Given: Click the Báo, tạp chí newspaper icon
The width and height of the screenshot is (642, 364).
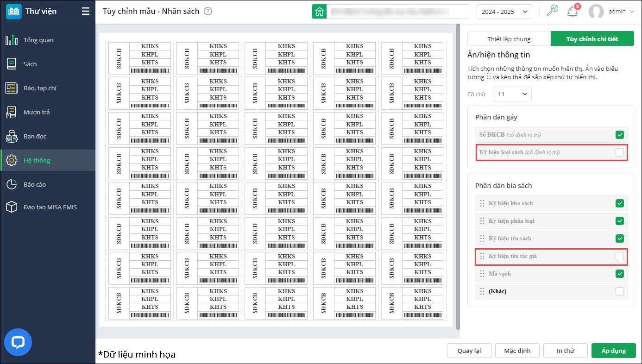Looking at the screenshot, I should pyautogui.click(x=12, y=88).
